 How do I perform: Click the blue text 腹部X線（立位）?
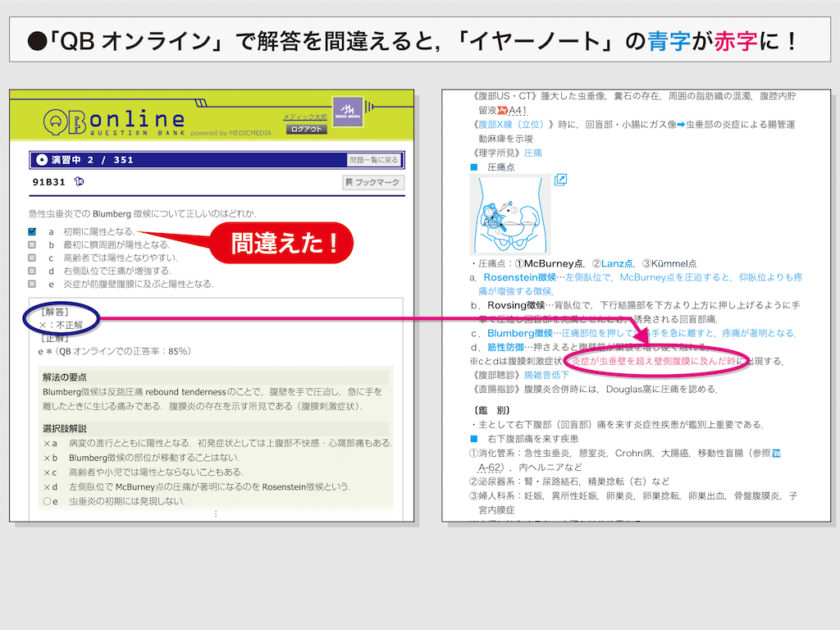(x=511, y=125)
